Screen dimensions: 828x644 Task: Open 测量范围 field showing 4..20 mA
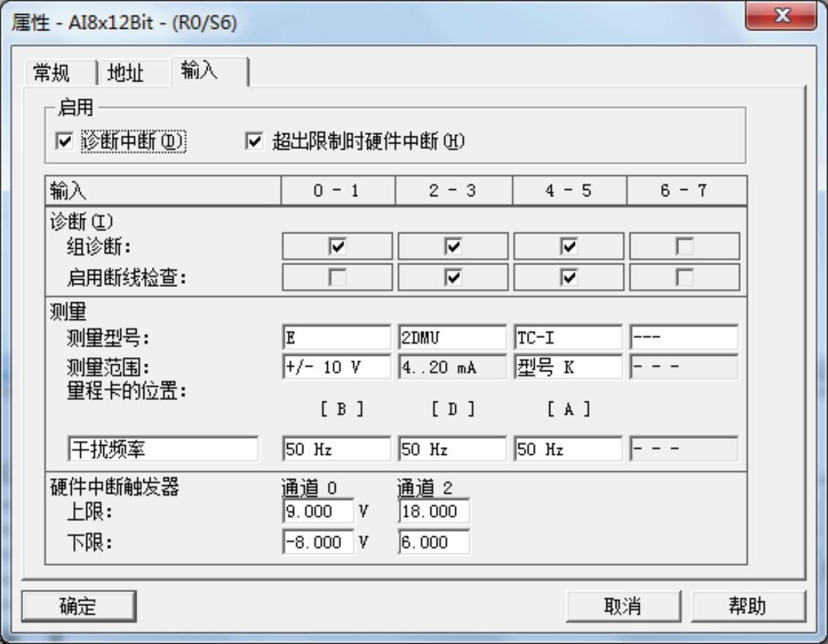(x=452, y=367)
